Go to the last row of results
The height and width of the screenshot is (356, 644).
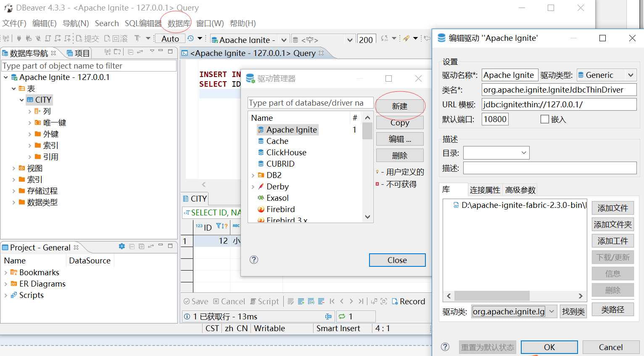tap(361, 301)
